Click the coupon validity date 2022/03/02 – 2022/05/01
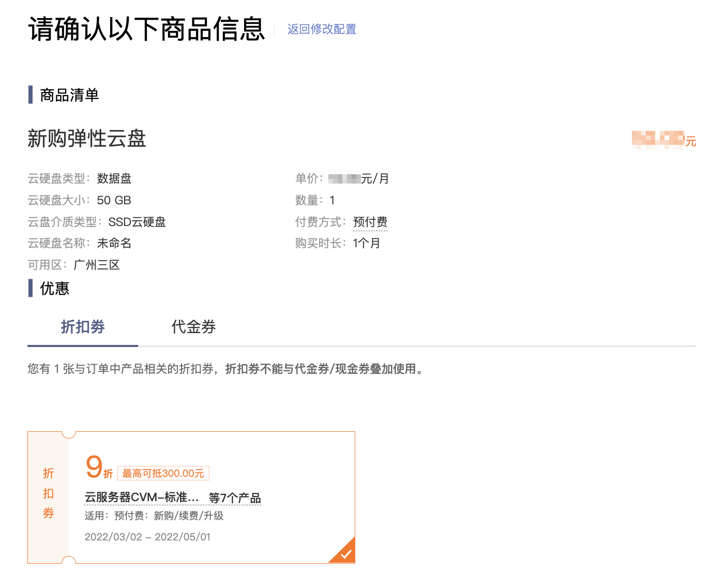710x588 pixels. 148,537
